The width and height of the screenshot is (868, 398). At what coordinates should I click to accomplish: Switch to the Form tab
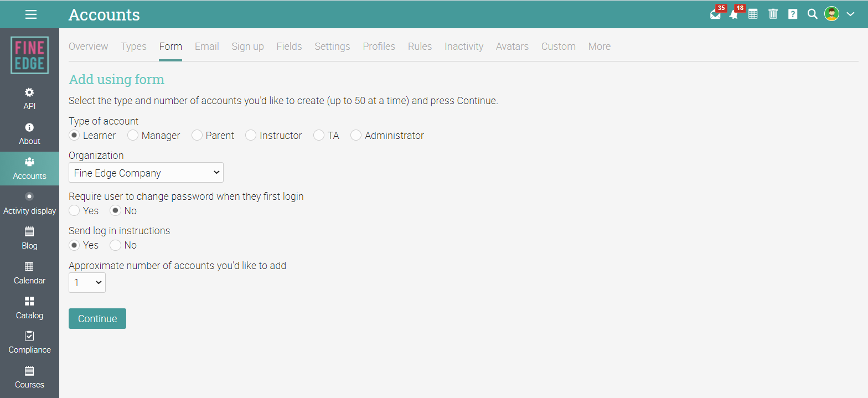[x=170, y=46]
